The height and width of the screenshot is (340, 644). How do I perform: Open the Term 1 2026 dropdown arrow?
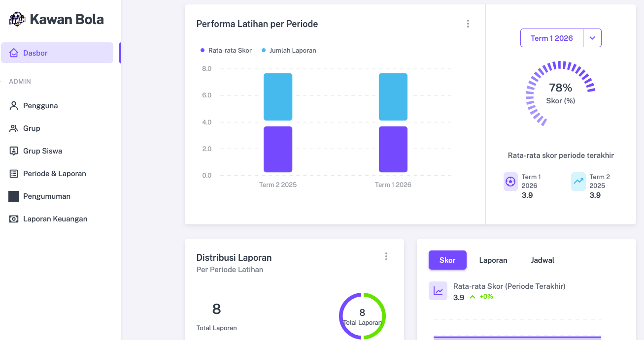592,38
